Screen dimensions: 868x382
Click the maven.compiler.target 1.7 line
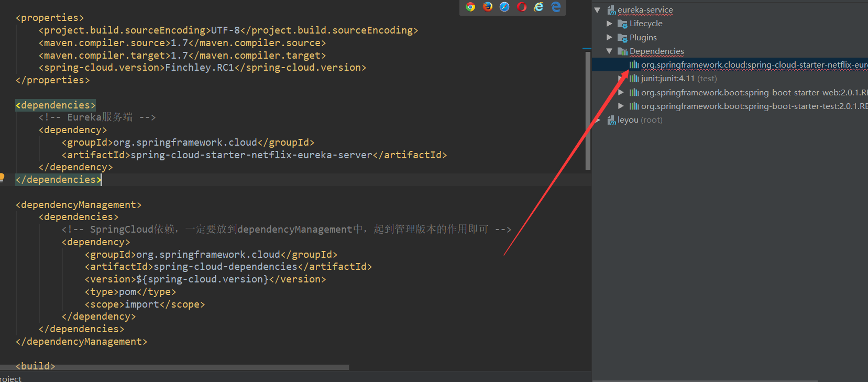(182, 56)
